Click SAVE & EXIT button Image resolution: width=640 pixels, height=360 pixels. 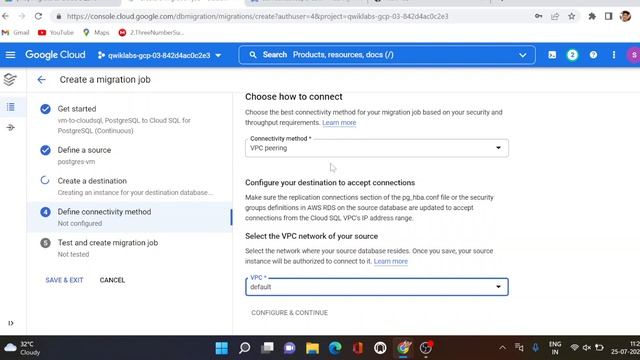pyautogui.click(x=64, y=280)
